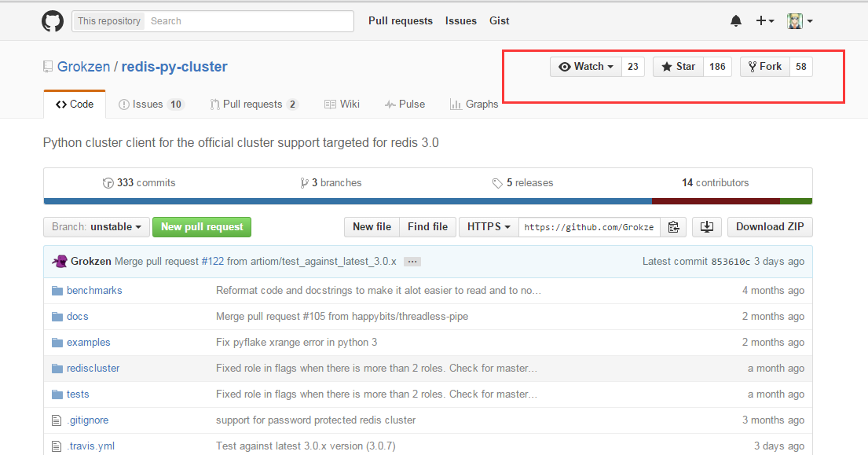Open rediscluster folder
The height and width of the screenshot is (455, 868).
tap(93, 368)
